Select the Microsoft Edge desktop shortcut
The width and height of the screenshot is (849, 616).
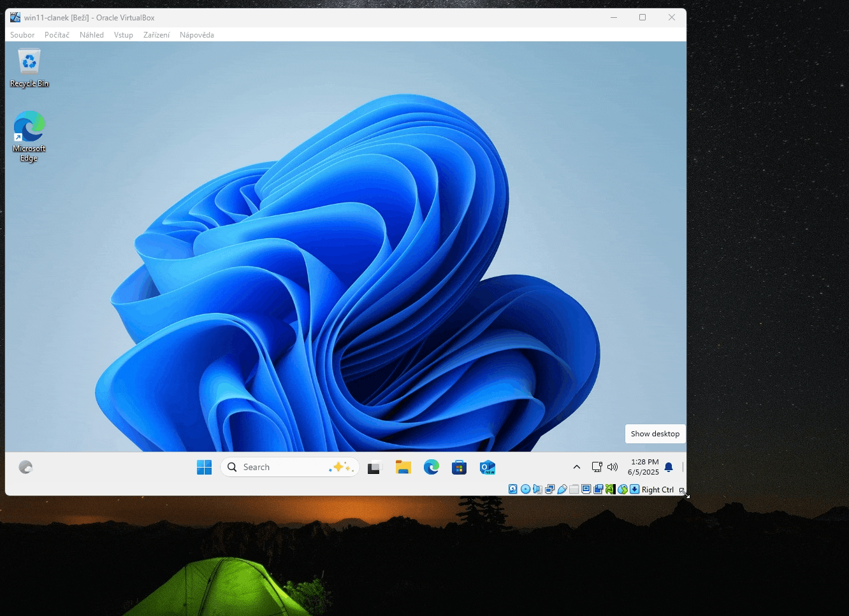pyautogui.click(x=29, y=136)
